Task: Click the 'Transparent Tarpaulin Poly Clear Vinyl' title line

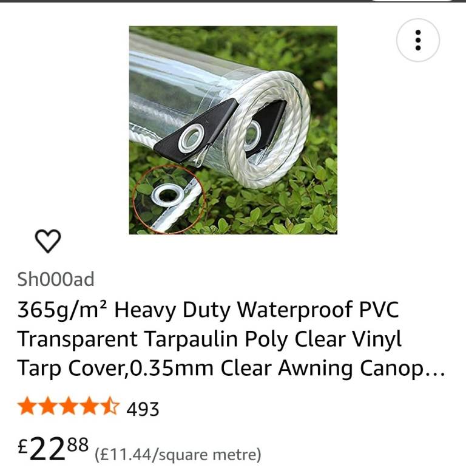Action: [210, 339]
